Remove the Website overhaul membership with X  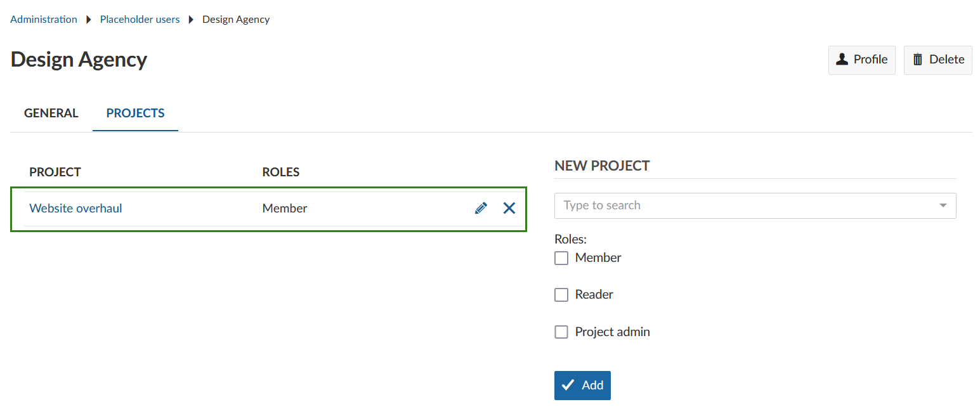click(509, 208)
